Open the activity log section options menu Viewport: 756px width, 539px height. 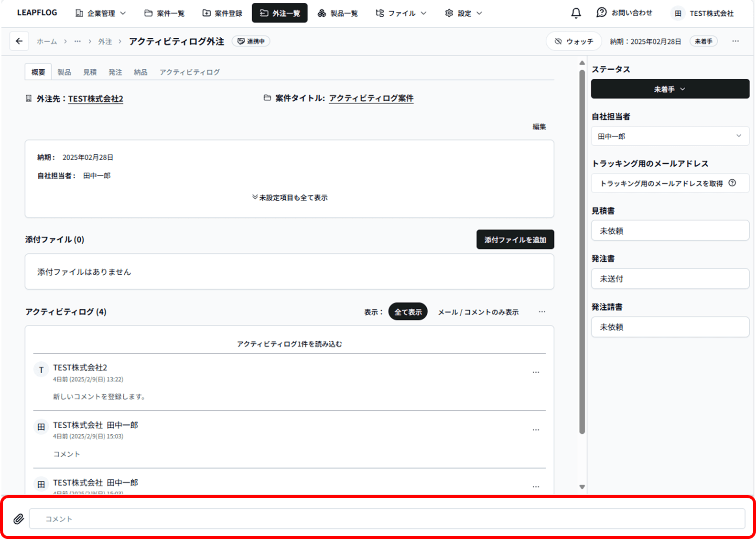(542, 312)
